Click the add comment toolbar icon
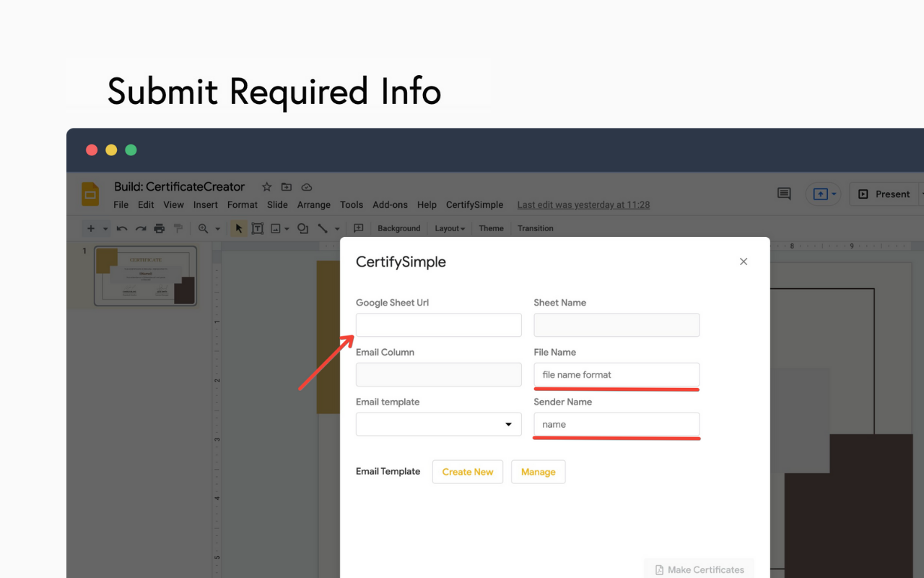The width and height of the screenshot is (924, 578). (358, 228)
